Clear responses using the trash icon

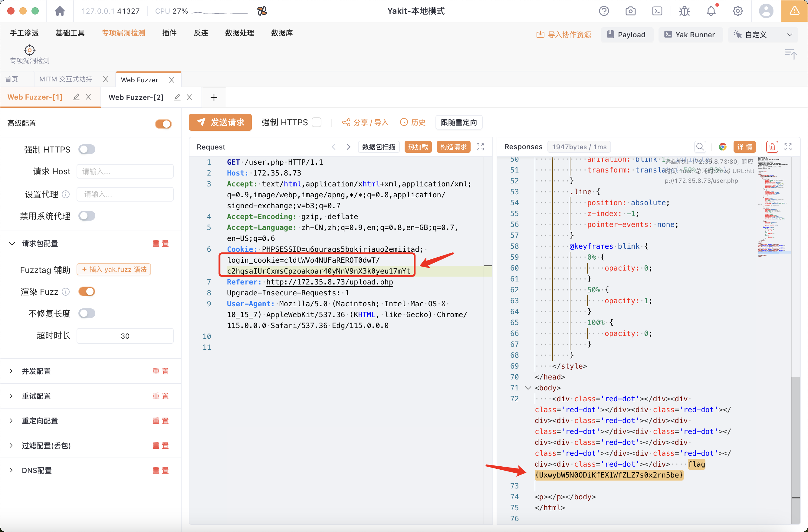pos(772,147)
